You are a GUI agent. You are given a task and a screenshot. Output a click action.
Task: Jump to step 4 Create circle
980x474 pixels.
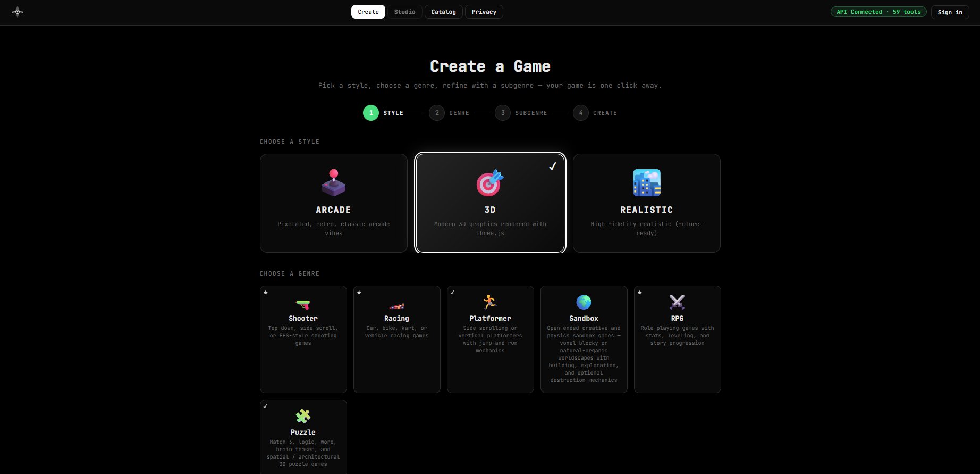(581, 113)
